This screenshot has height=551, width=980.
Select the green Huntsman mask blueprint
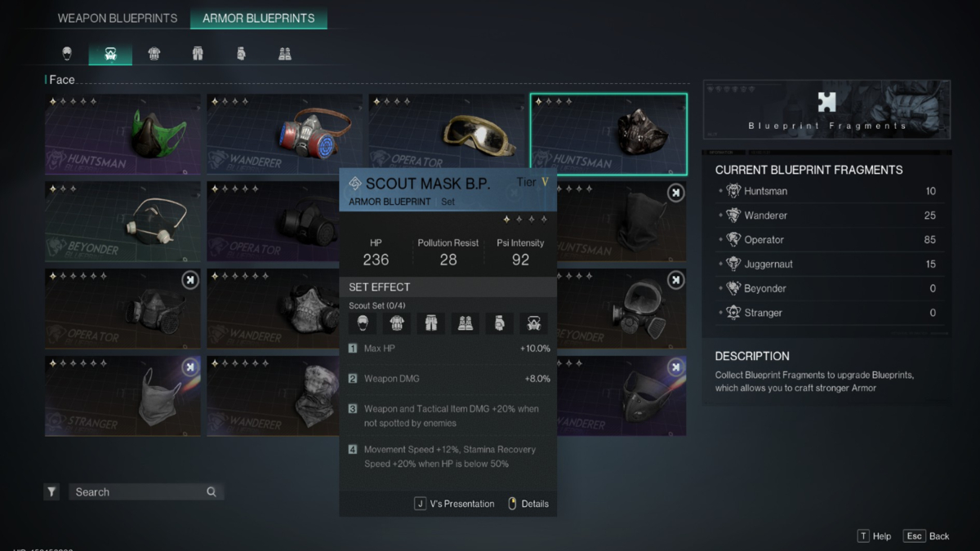122,134
